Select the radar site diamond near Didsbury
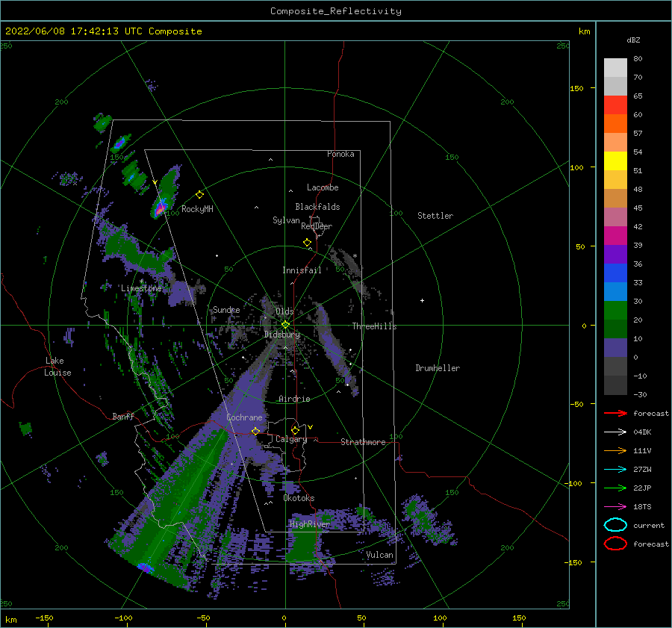 [x=285, y=325]
